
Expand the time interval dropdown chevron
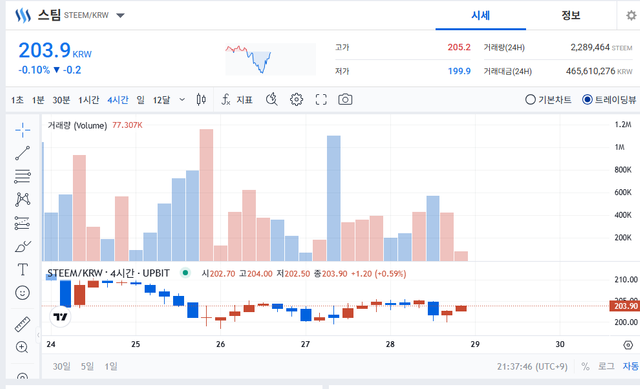click(182, 100)
